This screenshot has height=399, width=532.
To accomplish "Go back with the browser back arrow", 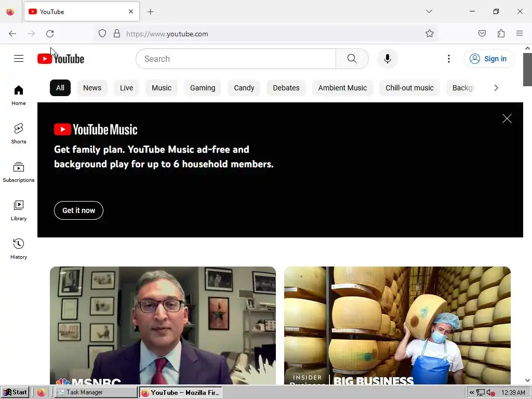I will (12, 34).
